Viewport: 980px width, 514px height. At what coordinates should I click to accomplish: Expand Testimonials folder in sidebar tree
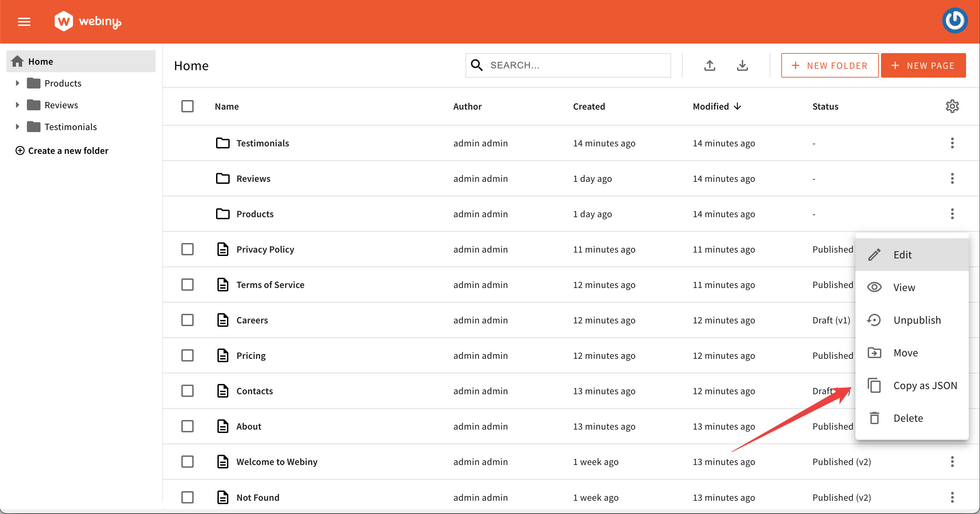pyautogui.click(x=17, y=127)
